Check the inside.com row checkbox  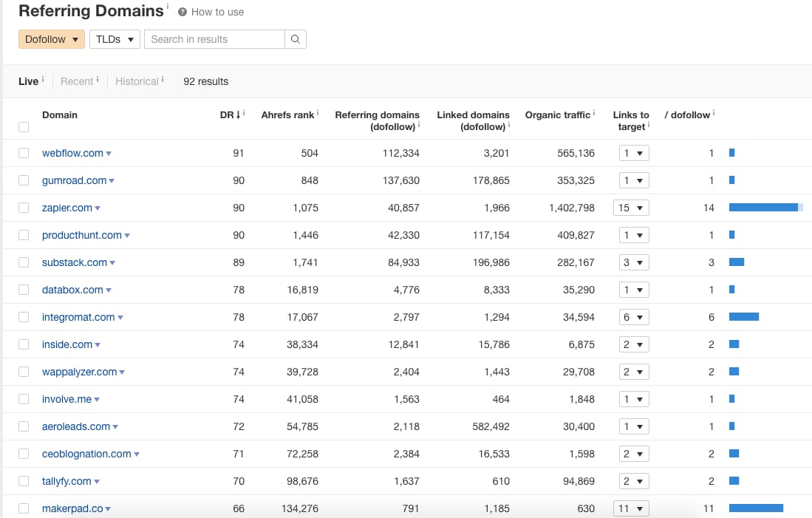pyautogui.click(x=24, y=344)
